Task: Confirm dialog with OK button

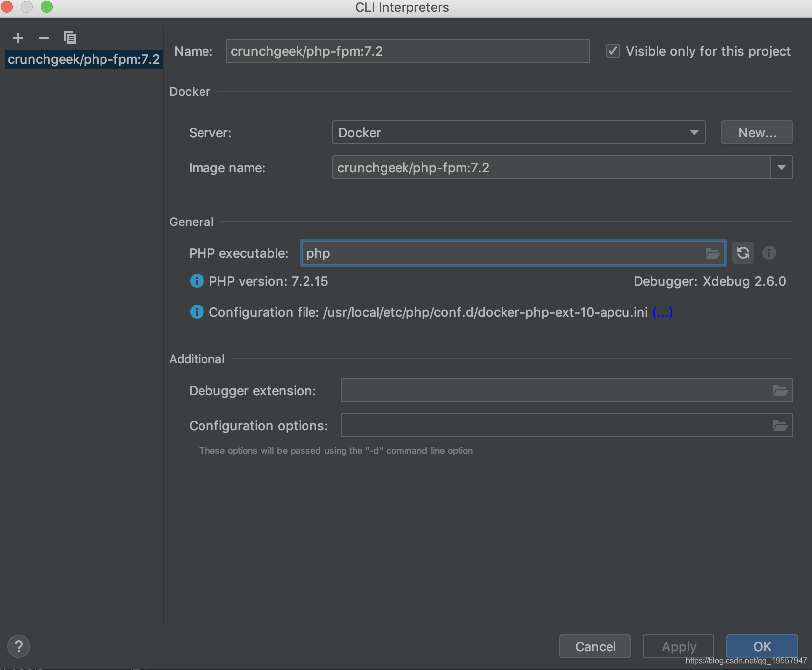Action: 762,646
